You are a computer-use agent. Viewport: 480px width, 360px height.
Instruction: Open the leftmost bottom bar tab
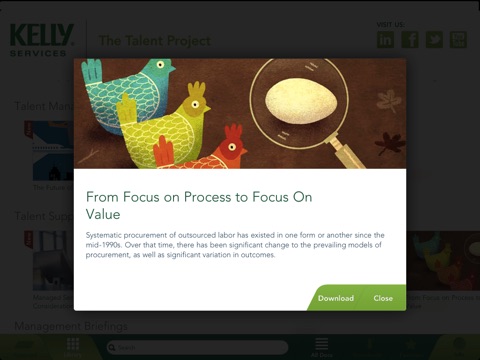23,347
